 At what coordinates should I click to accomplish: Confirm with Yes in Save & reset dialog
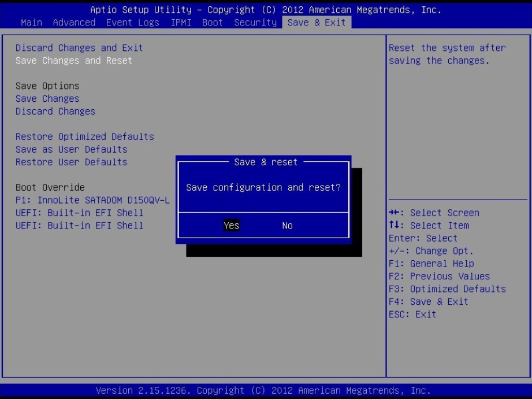231,226
